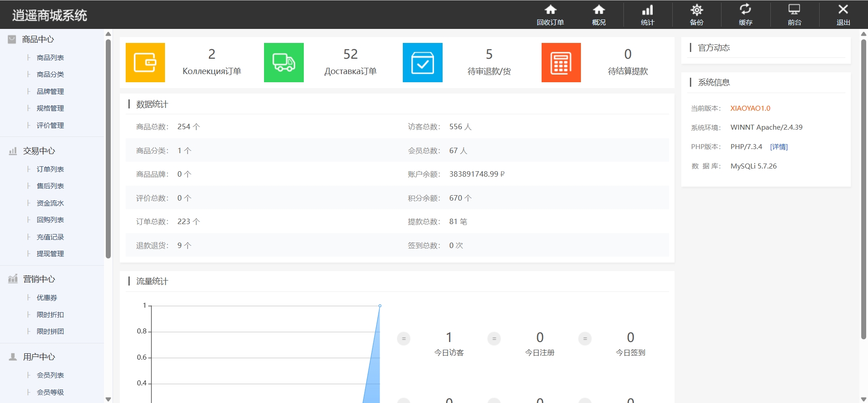Open the 概况 overview button
The height and width of the screenshot is (403, 868).
click(599, 10)
